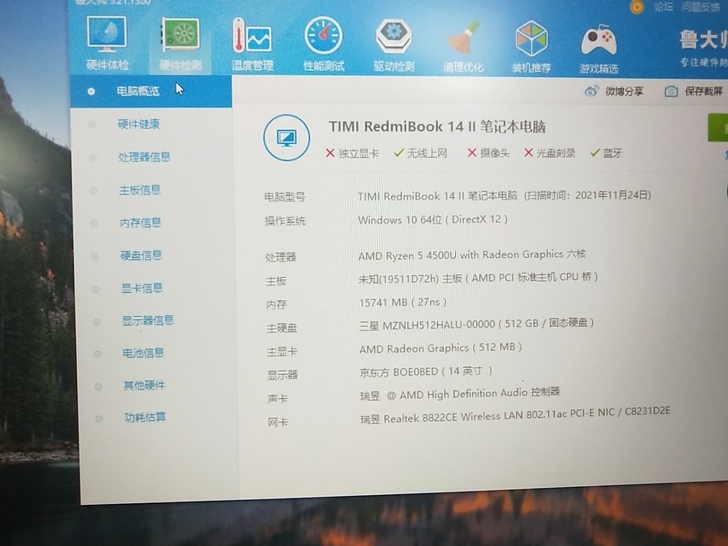This screenshot has height=546, width=728.
Task: Click the 摄像头 status indicator
Action: [x=488, y=153]
